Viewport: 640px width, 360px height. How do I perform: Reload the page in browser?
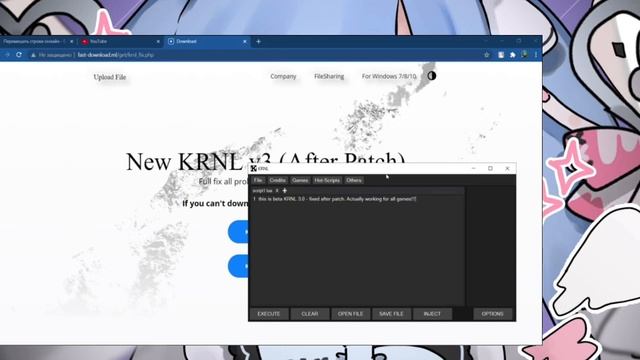(19, 55)
